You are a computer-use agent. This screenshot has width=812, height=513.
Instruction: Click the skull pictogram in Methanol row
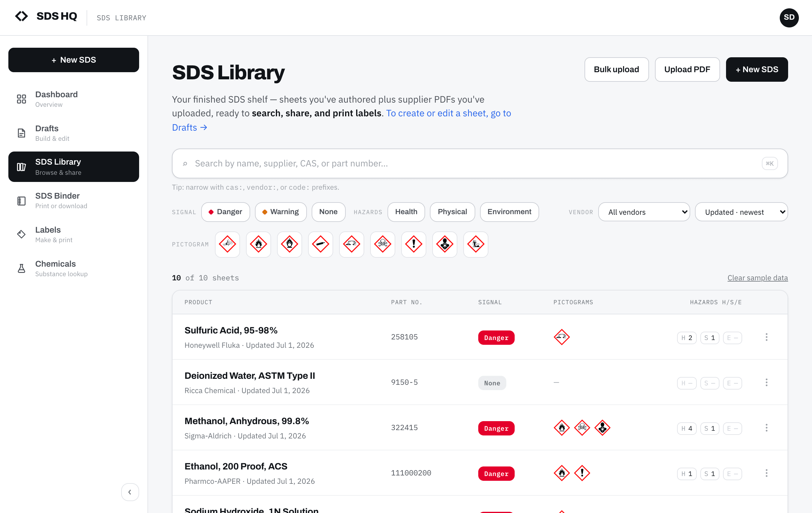(582, 428)
